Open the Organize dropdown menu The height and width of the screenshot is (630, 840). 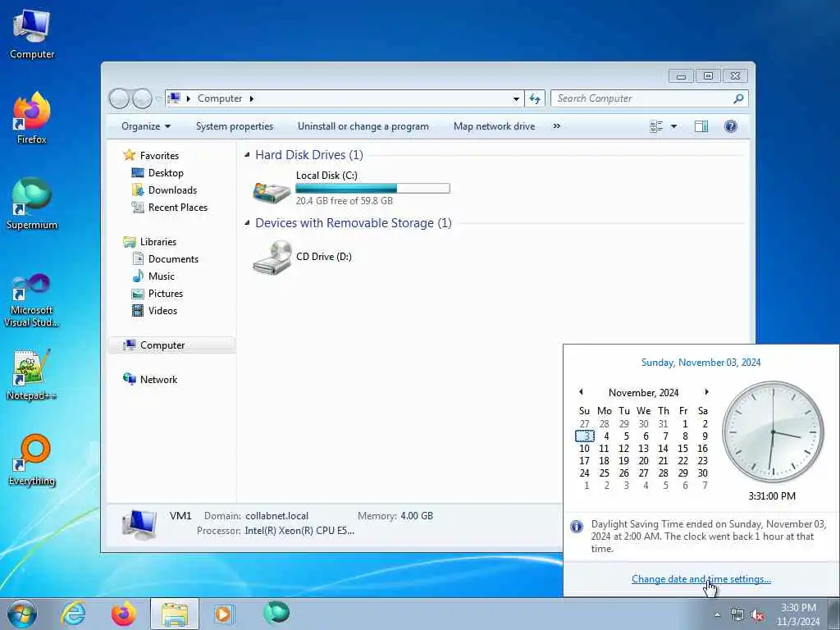click(x=146, y=126)
